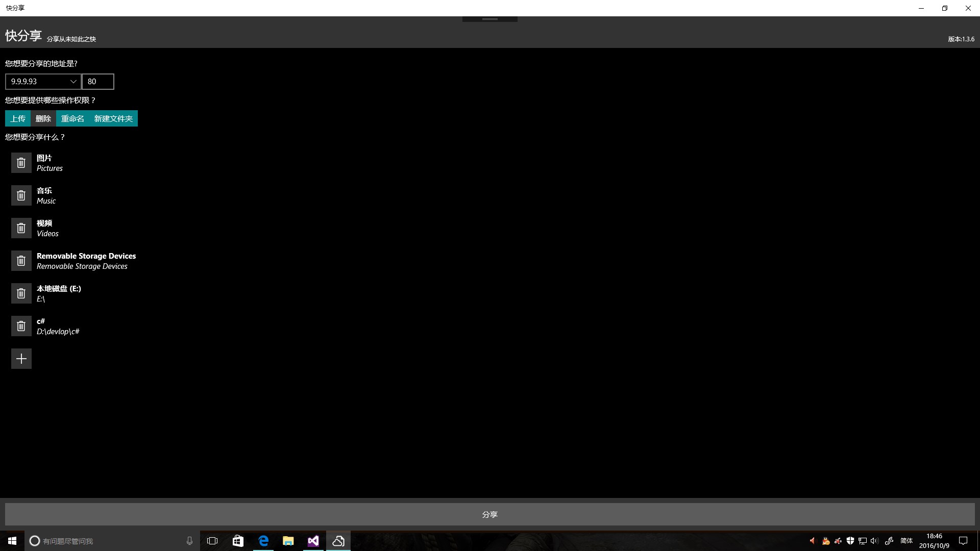Remove the c# folder share entry
This screenshot has height=551, width=980.
(21, 326)
